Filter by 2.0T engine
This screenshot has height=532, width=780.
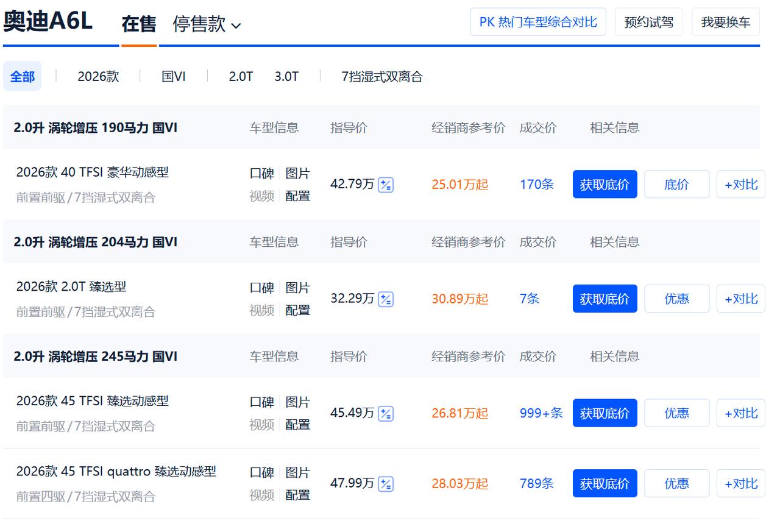point(241,77)
